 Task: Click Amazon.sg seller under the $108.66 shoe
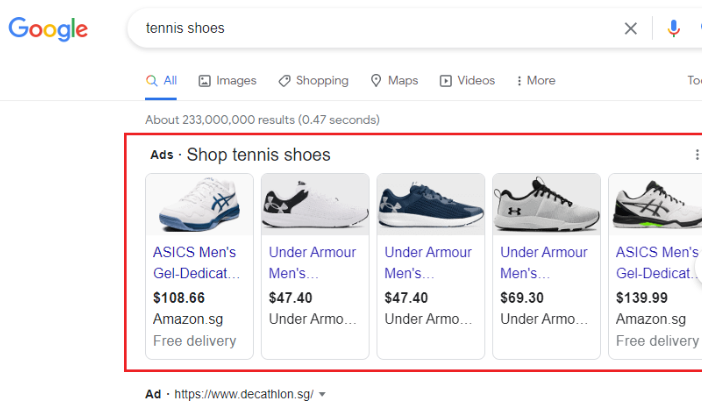[188, 319]
